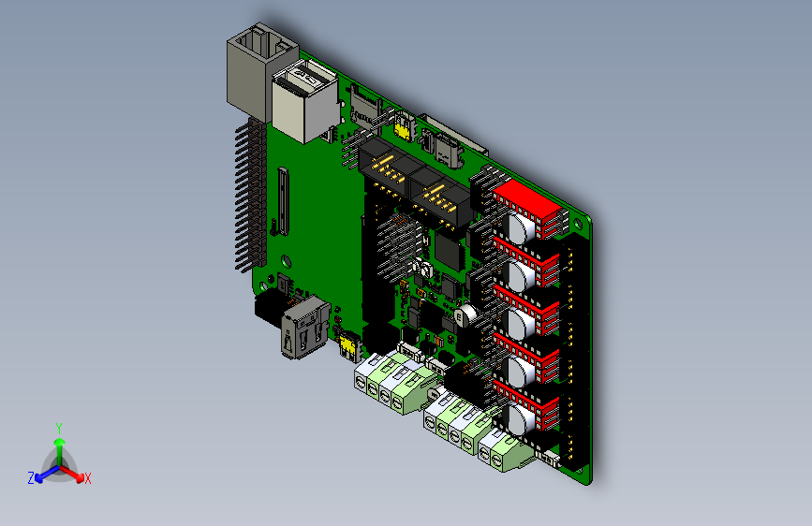Select the mounting hole below the ribbon connector
812x526 pixels.
tap(286, 260)
